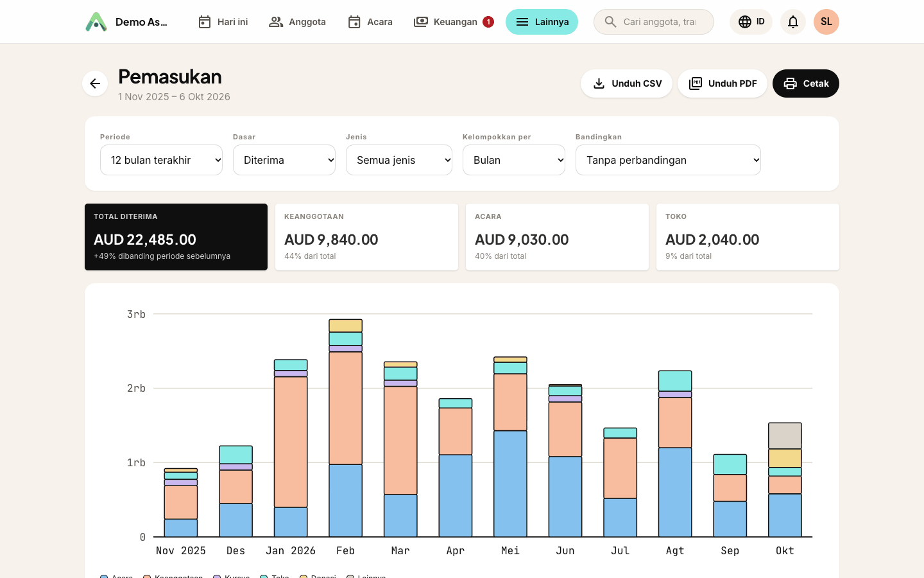This screenshot has height=578, width=924.
Task: Open the Jenis dropdown Semua jenis
Action: 399,160
